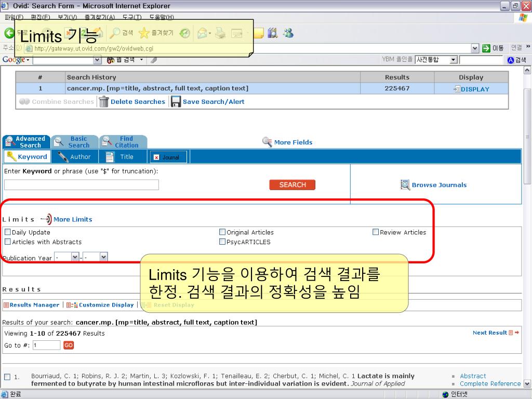This screenshot has width=532, height=399.
Task: Click the Print toolbar icon
Action: tap(220, 33)
